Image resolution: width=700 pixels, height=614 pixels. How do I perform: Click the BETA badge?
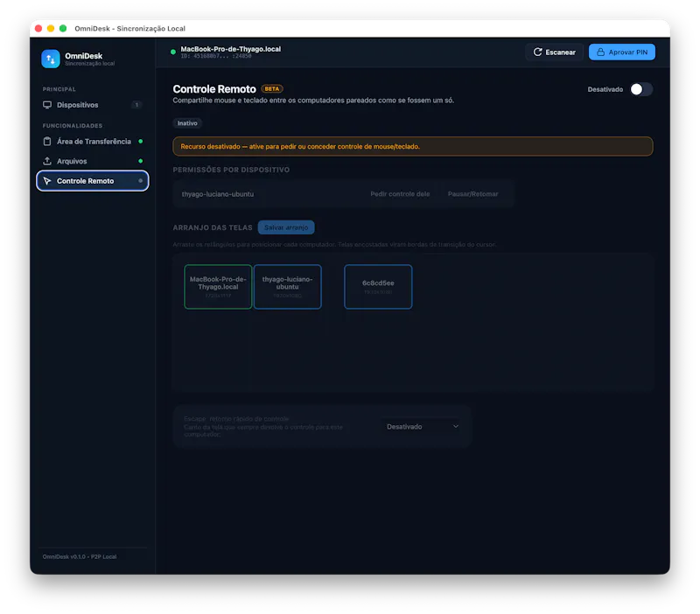click(x=272, y=89)
